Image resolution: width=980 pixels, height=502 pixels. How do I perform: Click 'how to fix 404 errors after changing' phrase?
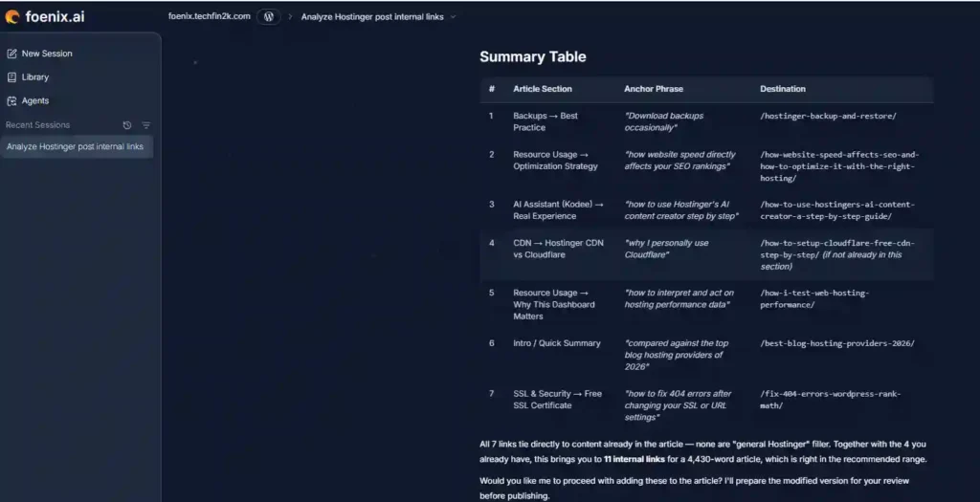pos(679,405)
